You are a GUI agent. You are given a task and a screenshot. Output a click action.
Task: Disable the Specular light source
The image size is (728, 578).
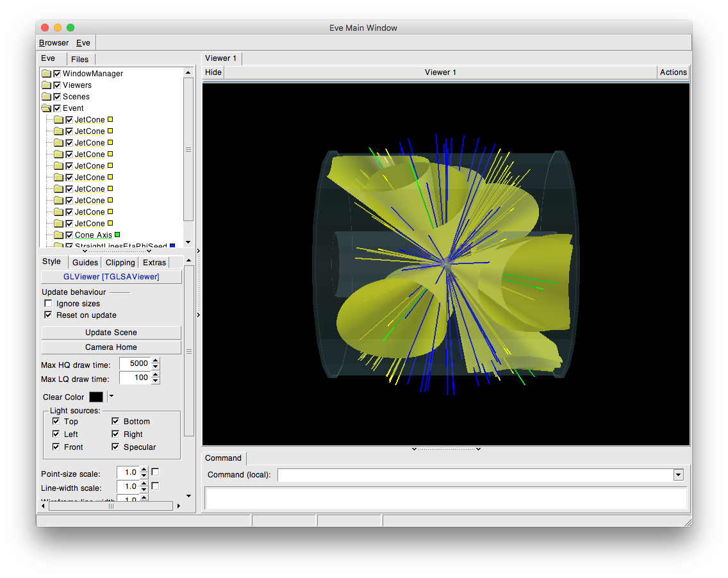[115, 447]
